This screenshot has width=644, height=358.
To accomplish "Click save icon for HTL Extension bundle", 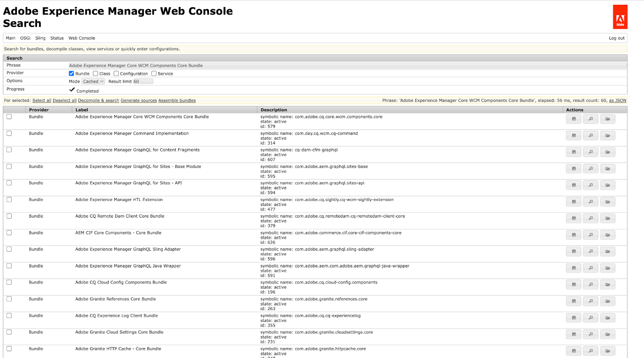I will click(x=574, y=202).
